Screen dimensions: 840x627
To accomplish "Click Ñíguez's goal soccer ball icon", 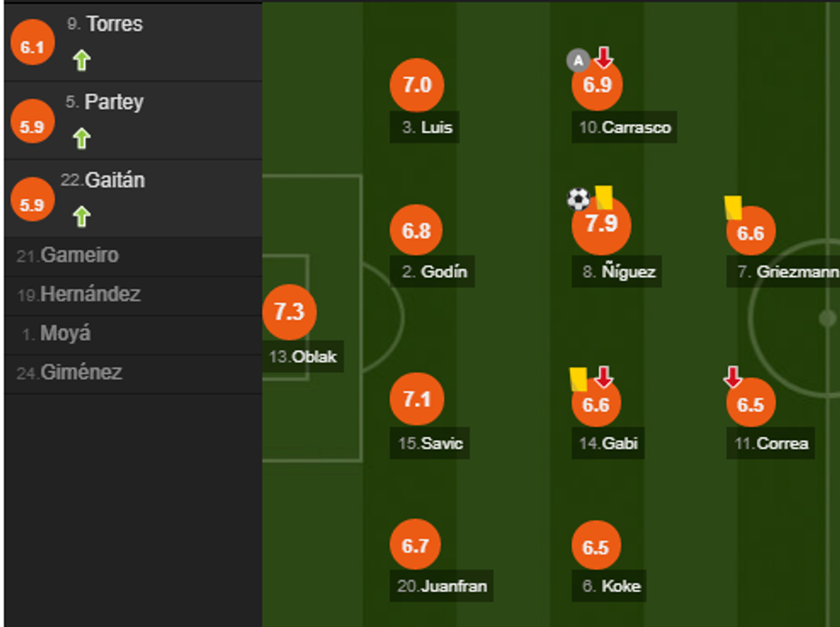I will pos(579,200).
